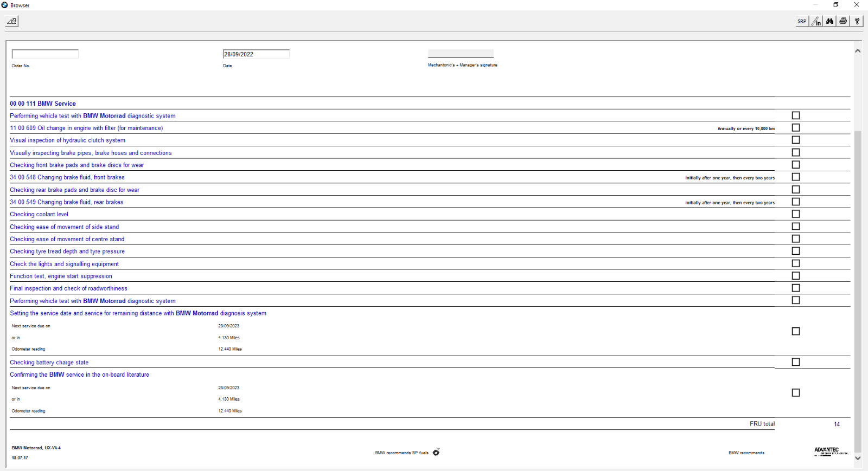Open 11 00 609 Oil change link
Viewport: 868px width, 471px height.
(x=86, y=128)
